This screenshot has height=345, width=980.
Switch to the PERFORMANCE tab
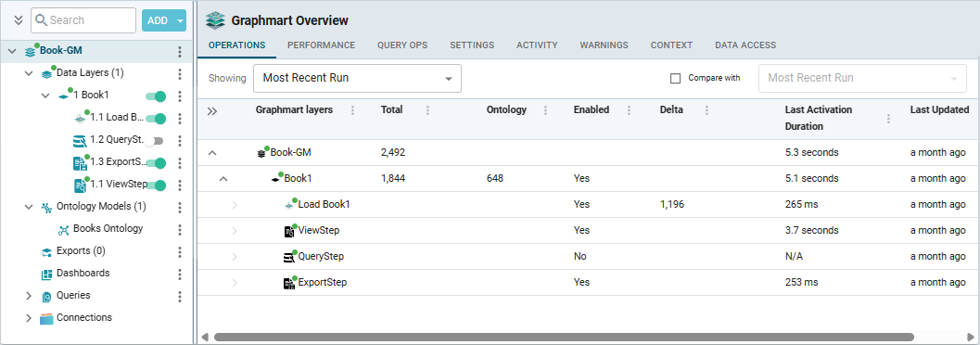(321, 45)
